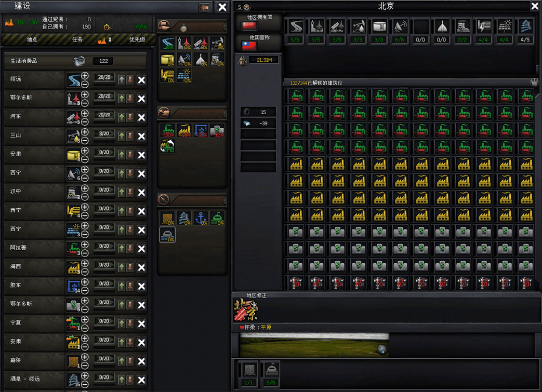Click the 生活消费品 consumer goods value 122
This screenshot has height=392, width=542.
(104, 61)
